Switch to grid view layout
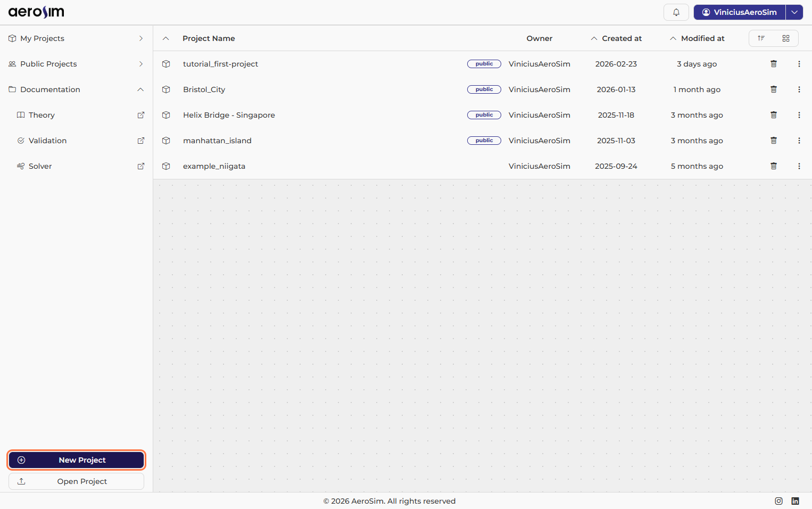Screen dimensions: 812x509 tap(785, 38)
